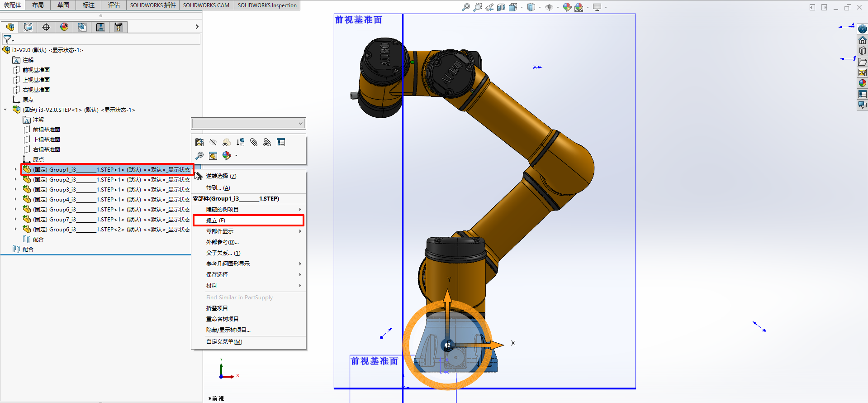The height and width of the screenshot is (403, 868).
Task: Switch to the 草图 tab
Action: click(x=63, y=5)
